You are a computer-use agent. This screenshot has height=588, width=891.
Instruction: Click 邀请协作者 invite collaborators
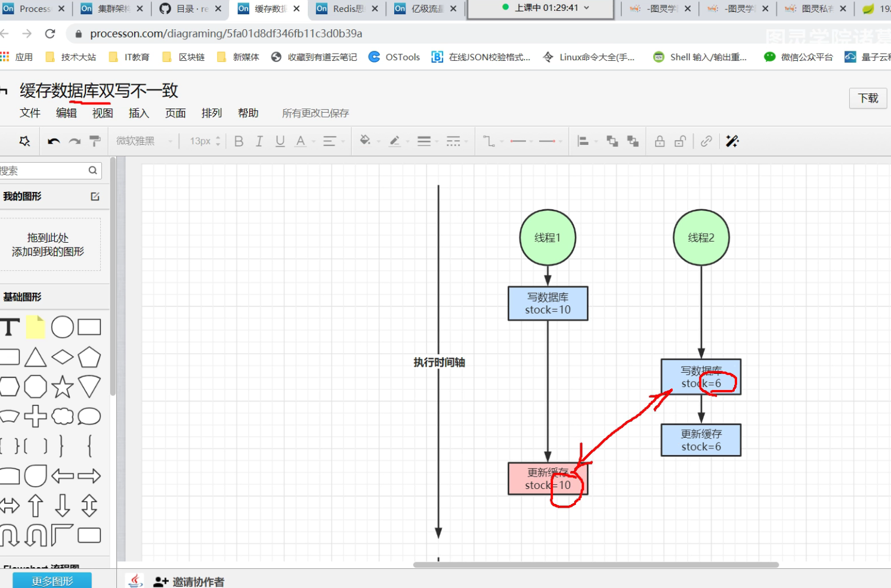click(189, 581)
